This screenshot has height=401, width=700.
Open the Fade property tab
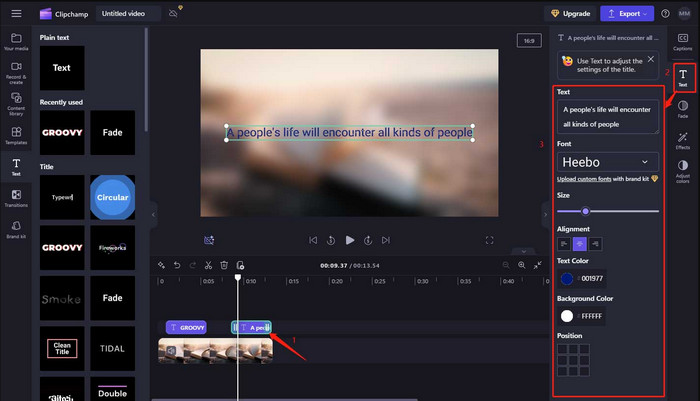coord(683,109)
